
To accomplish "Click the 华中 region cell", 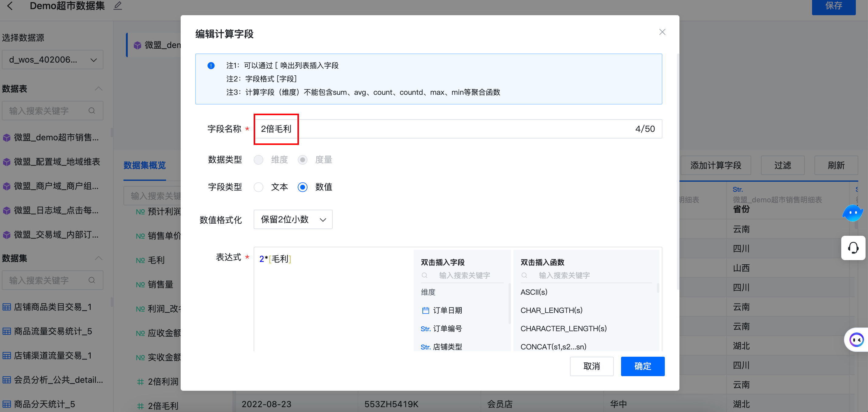I will click(618, 404).
